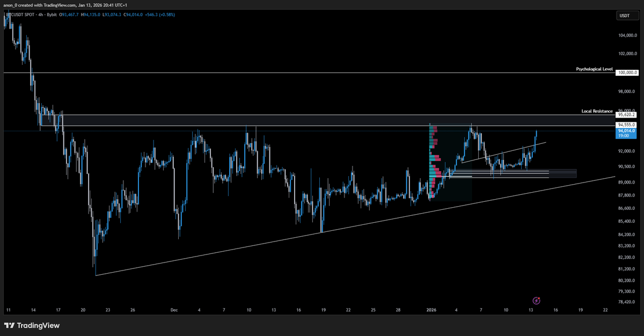Click the 87,800.0 price axis label
The width and height of the screenshot is (644, 336).
627,196
